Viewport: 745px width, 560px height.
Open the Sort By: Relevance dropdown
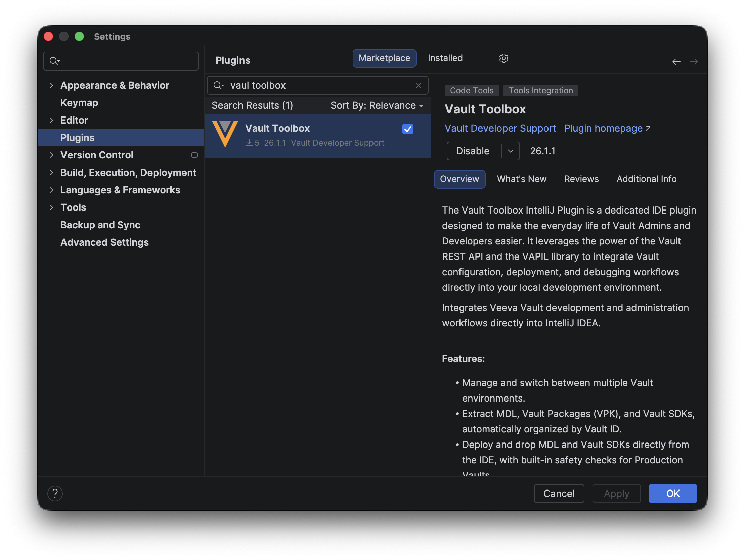[377, 106]
